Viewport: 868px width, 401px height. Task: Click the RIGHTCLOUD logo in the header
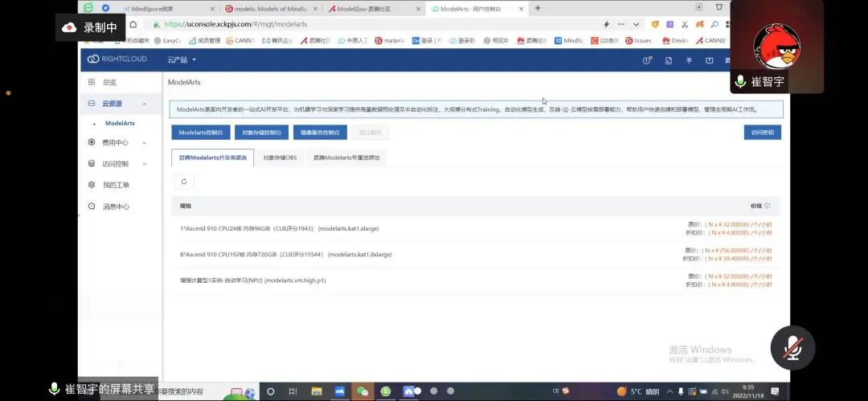[x=117, y=59]
